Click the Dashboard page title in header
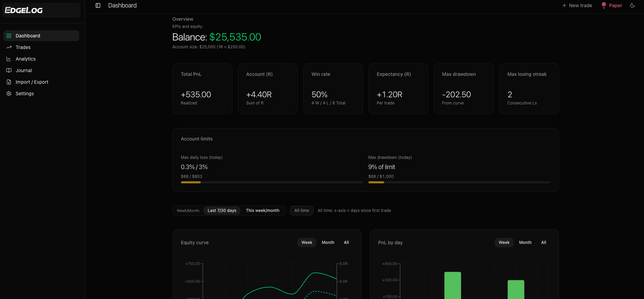 pyautogui.click(x=122, y=5)
